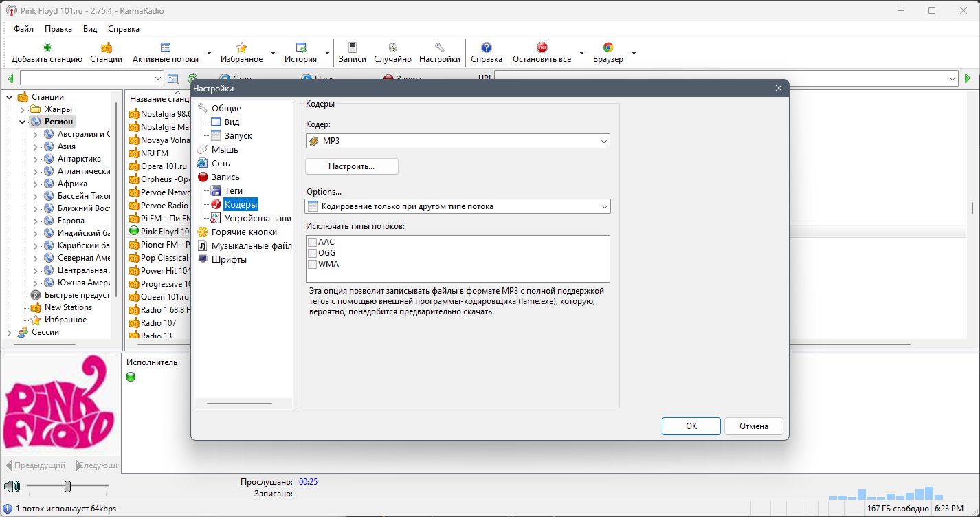Exclude the WMA stream type
This screenshot has width=980, height=517.
click(313, 264)
